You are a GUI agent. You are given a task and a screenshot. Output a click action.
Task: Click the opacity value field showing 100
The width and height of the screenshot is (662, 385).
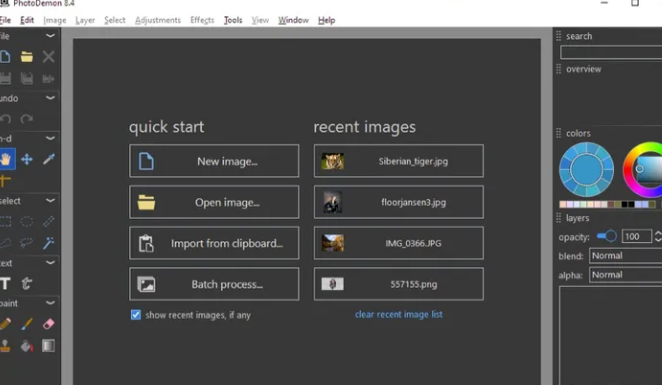(636, 236)
